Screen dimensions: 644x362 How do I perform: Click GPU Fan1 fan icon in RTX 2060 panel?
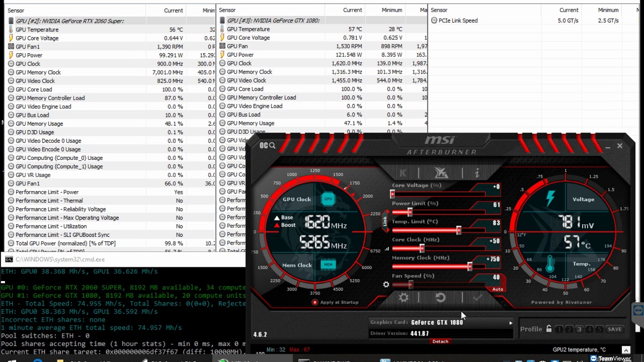point(11,47)
